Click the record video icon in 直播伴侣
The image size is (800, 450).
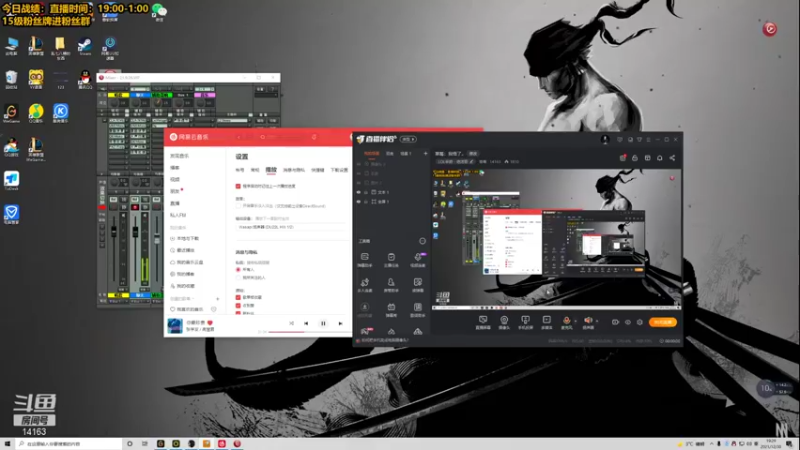coord(615,322)
